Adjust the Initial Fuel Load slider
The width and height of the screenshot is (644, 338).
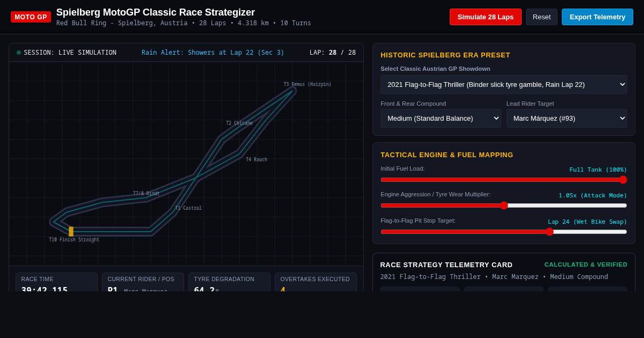504,180
